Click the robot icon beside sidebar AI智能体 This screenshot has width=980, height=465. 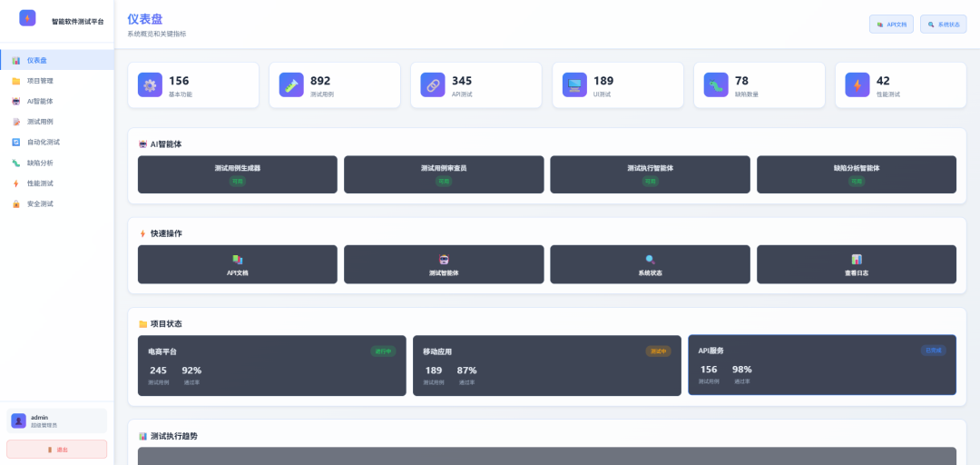[x=15, y=102]
